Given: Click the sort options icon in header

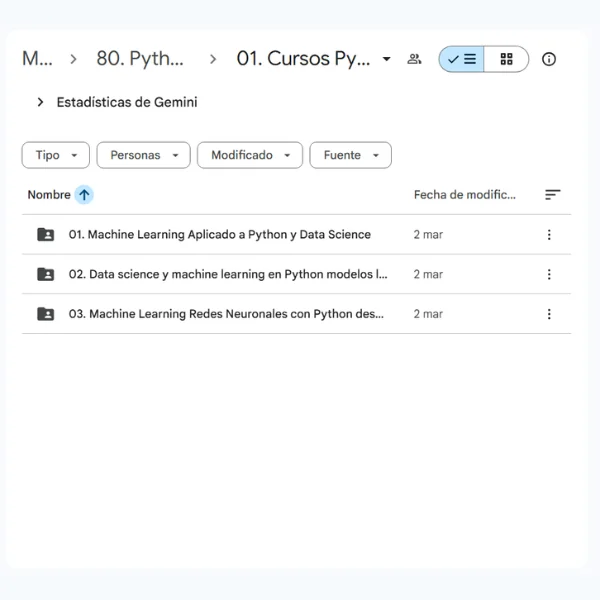Looking at the screenshot, I should 552,195.
